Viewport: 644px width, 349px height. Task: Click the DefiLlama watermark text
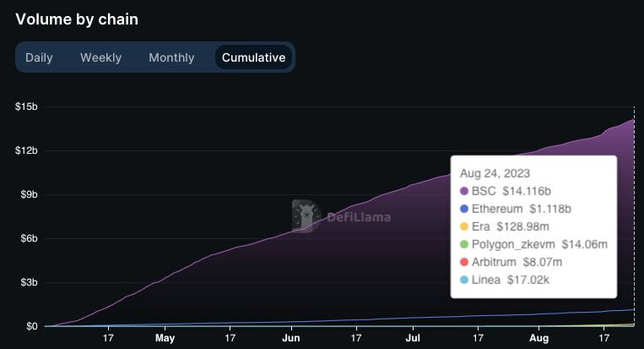pos(359,217)
